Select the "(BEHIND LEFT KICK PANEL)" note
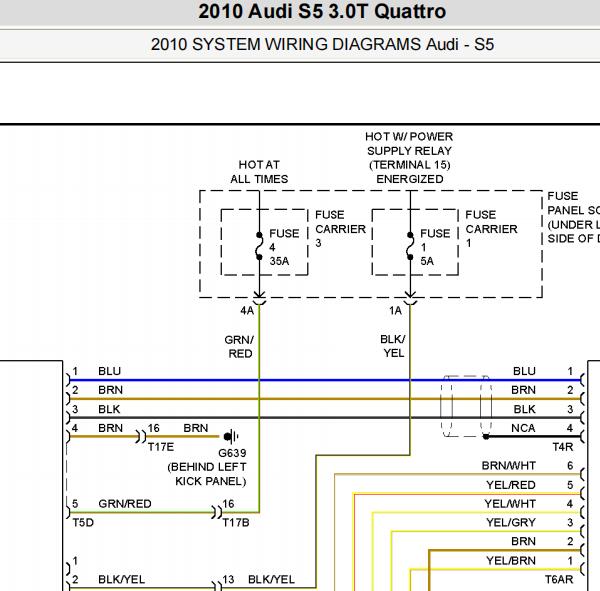 click(x=207, y=474)
